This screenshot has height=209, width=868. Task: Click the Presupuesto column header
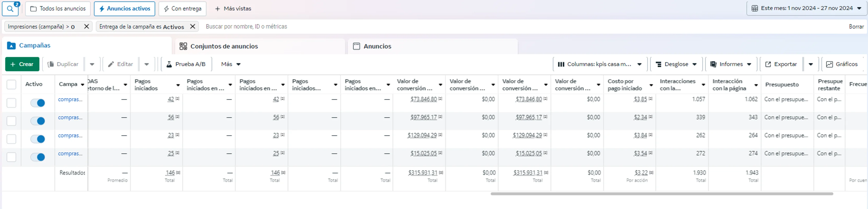(782, 84)
